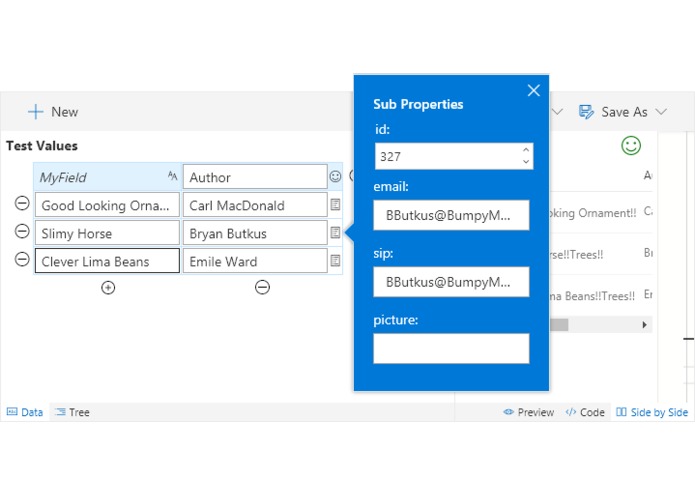Close the Sub Properties panel
The width and height of the screenshot is (695, 494).
tap(534, 90)
